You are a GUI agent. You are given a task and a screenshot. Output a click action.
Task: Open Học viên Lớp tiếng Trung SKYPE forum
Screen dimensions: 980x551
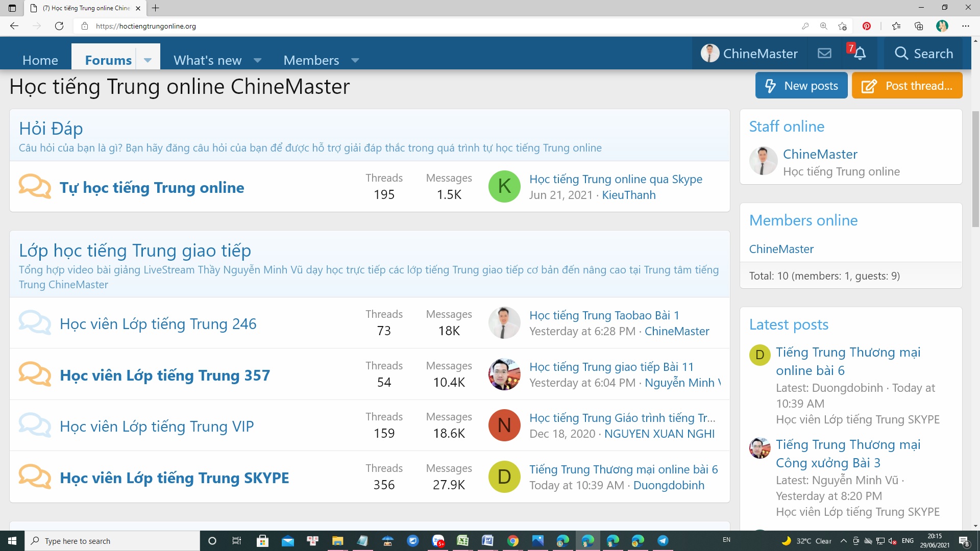[x=174, y=478]
